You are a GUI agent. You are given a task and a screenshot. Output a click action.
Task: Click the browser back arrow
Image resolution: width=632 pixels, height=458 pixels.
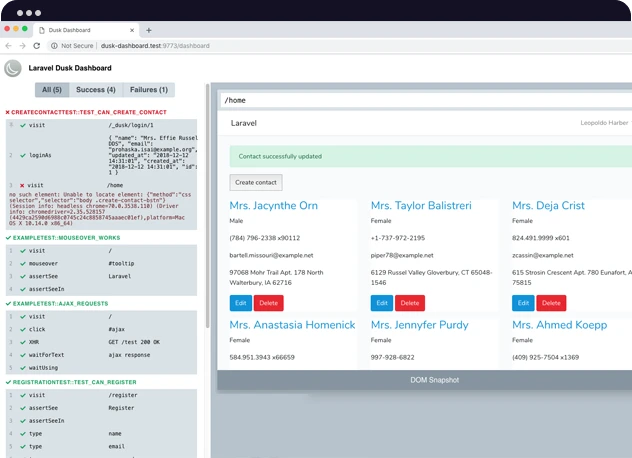tap(9, 46)
